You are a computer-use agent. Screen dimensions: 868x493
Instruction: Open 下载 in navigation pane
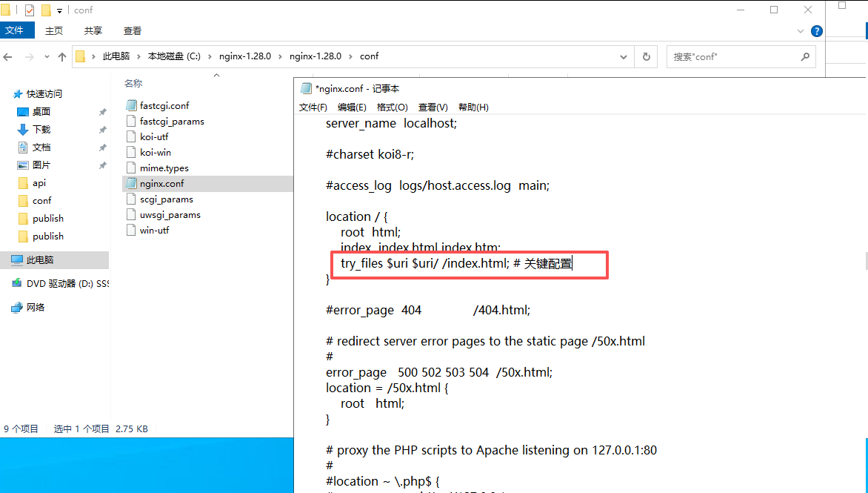coord(41,130)
